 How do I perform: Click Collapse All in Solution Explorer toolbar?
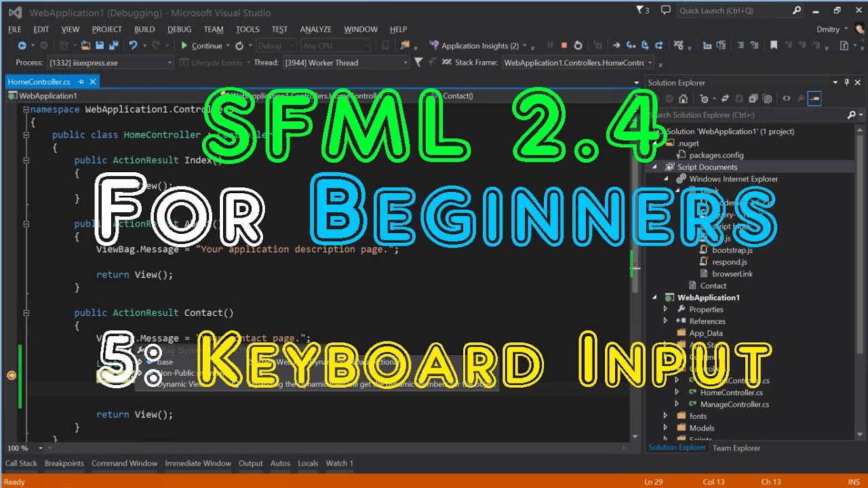click(x=753, y=98)
